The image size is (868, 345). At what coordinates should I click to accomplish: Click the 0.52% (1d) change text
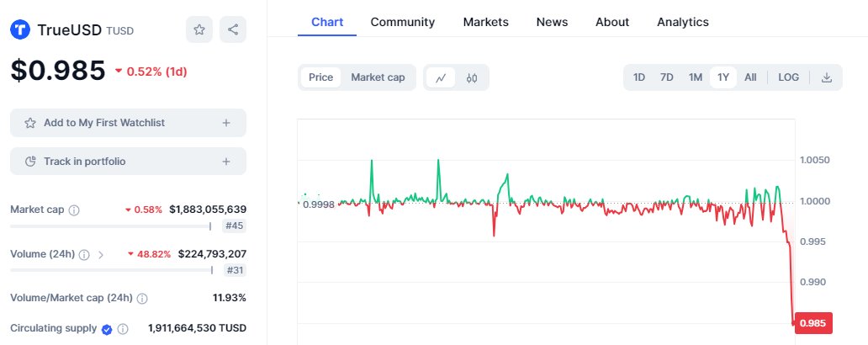click(x=156, y=72)
